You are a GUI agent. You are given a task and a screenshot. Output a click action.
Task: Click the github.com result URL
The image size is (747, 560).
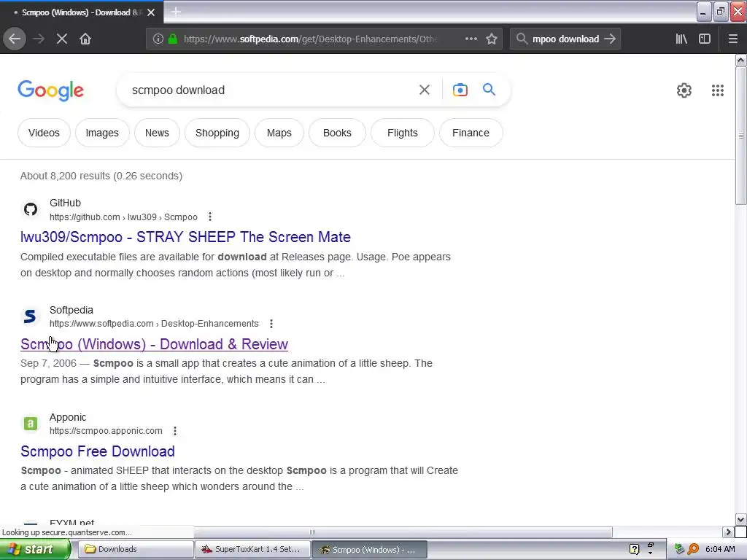(123, 217)
